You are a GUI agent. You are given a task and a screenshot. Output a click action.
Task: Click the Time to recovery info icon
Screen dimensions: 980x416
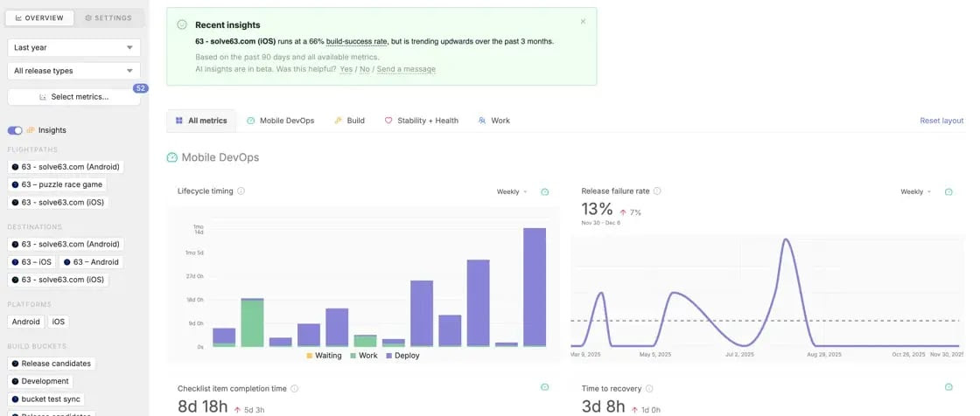pos(648,389)
